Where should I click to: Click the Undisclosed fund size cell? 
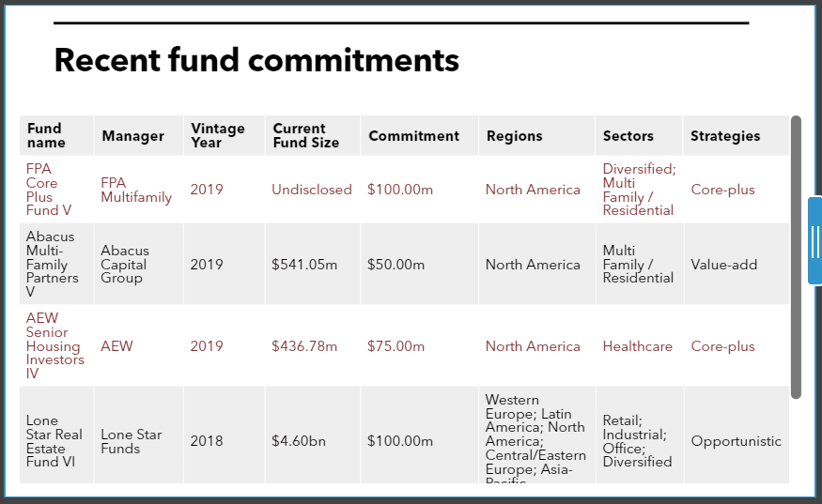pos(311,190)
